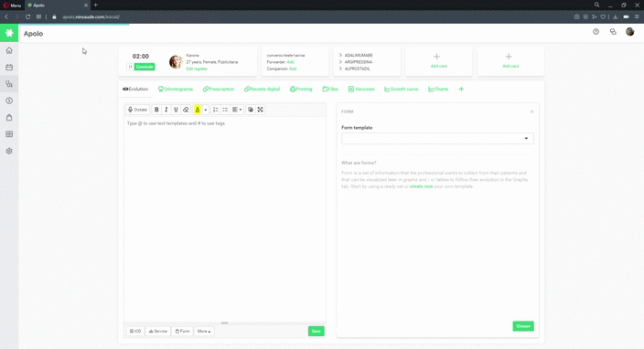Open the highlight color dropdown arrow

tap(205, 110)
